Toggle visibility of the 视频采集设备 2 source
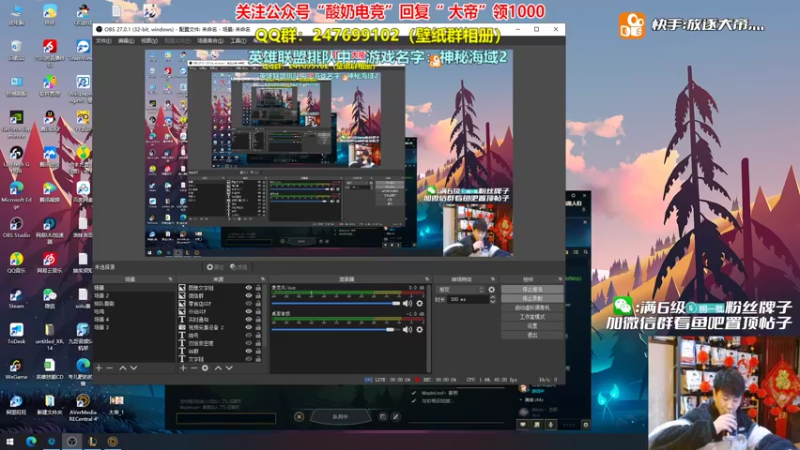This screenshot has height=450, width=800. click(248, 327)
